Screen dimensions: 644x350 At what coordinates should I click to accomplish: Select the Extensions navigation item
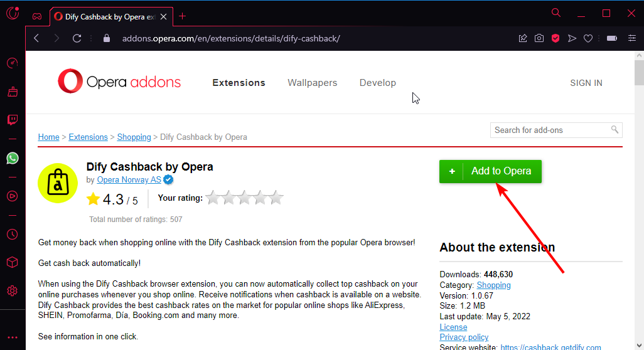coord(239,83)
